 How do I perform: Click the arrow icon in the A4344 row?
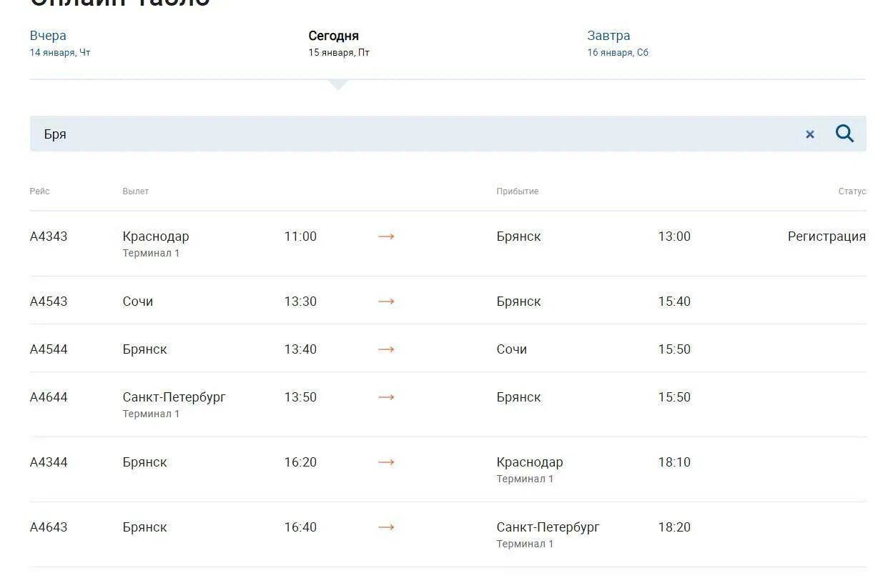click(x=386, y=462)
